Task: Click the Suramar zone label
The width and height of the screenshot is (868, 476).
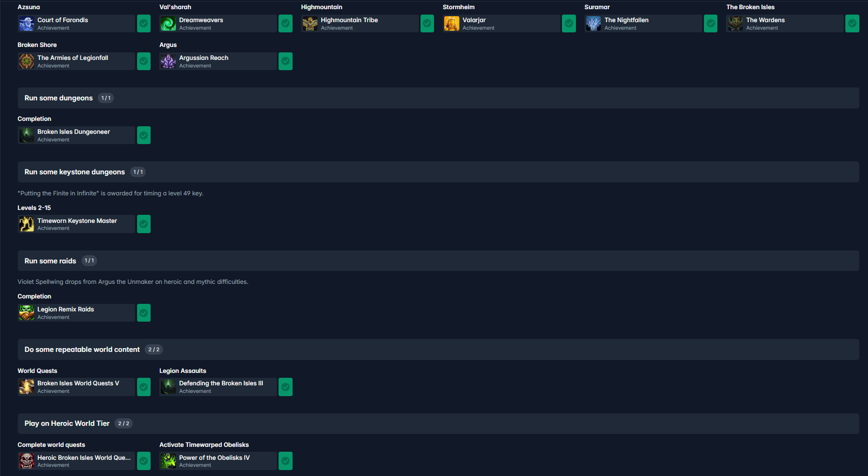Action: point(597,7)
